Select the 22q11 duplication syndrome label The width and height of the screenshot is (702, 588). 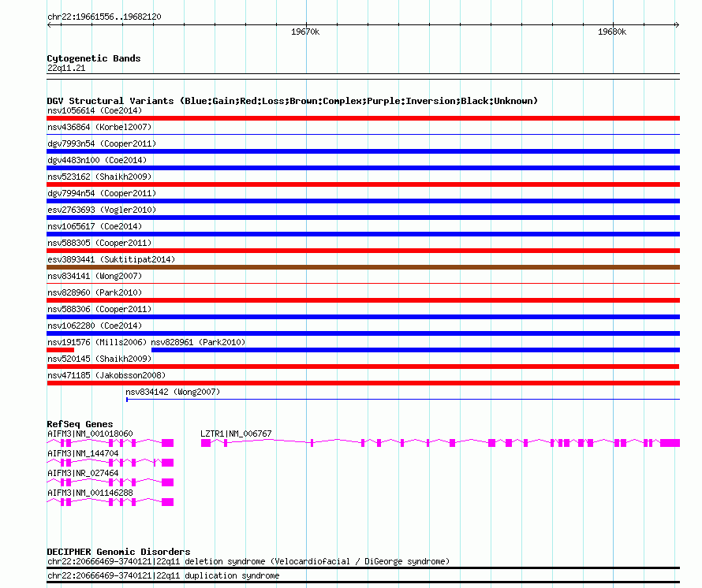[163, 576]
